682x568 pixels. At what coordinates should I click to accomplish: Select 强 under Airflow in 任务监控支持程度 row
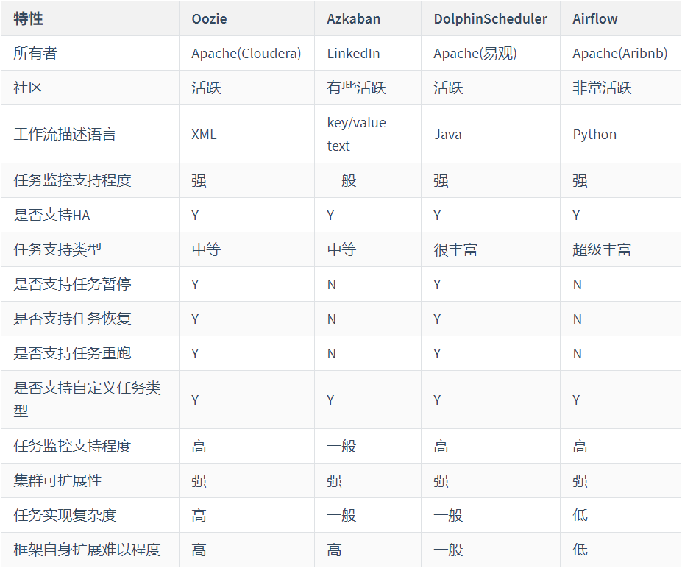pyautogui.click(x=580, y=180)
